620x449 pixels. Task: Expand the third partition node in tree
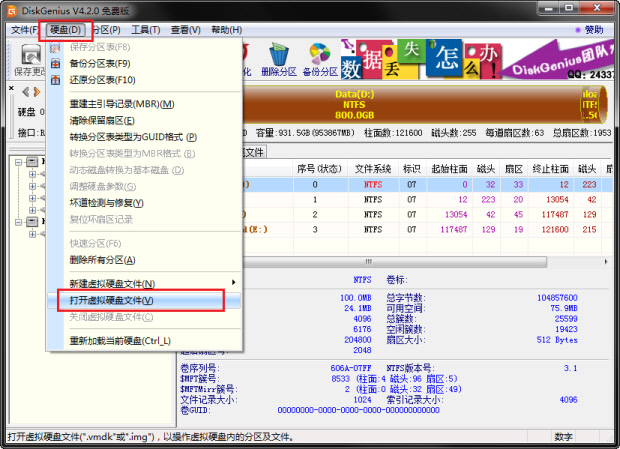tap(32, 198)
